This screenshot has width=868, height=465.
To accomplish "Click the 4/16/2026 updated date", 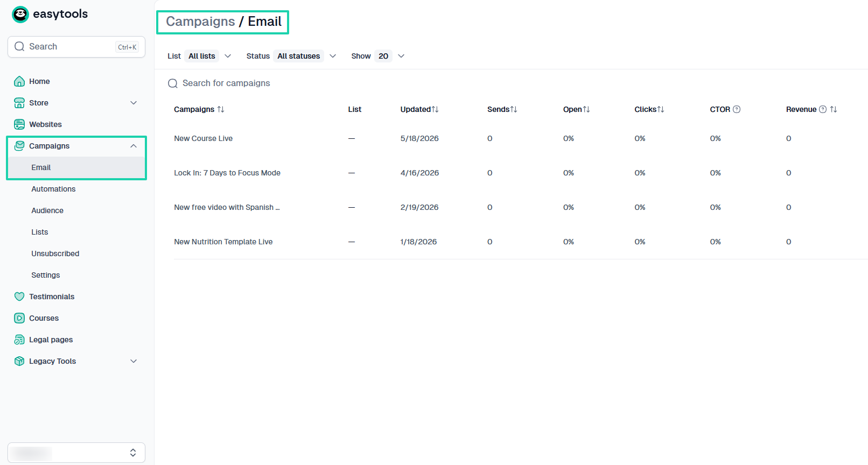I will point(419,173).
